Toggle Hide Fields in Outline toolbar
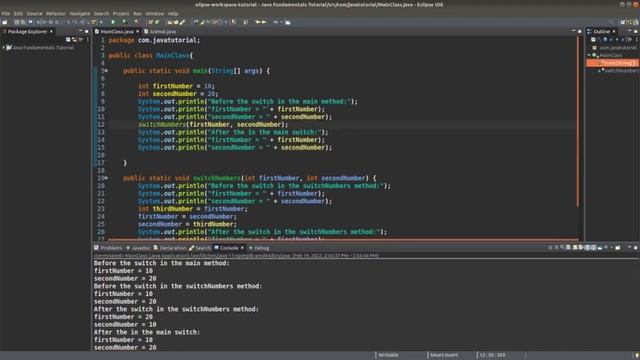640x360 pixels. click(x=605, y=40)
